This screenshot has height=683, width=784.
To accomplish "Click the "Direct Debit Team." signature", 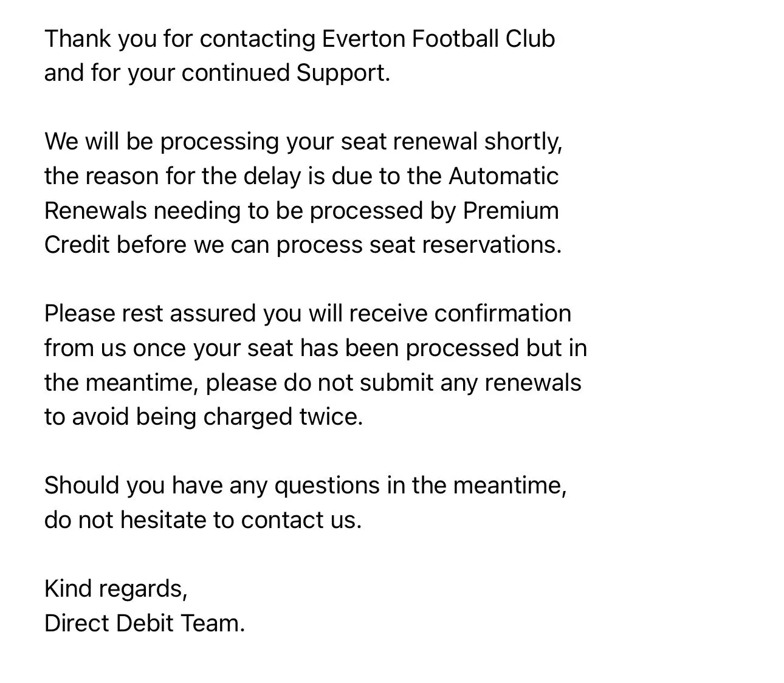I will tap(144, 623).
